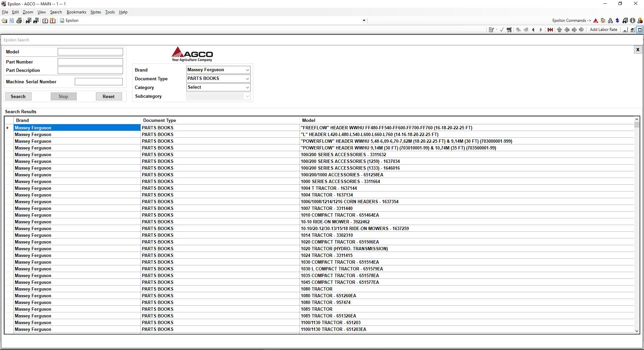Select the 1007 TRACTOR - 3311440 row
Image resolution: width=644 pixels, height=350 pixels.
326,208
